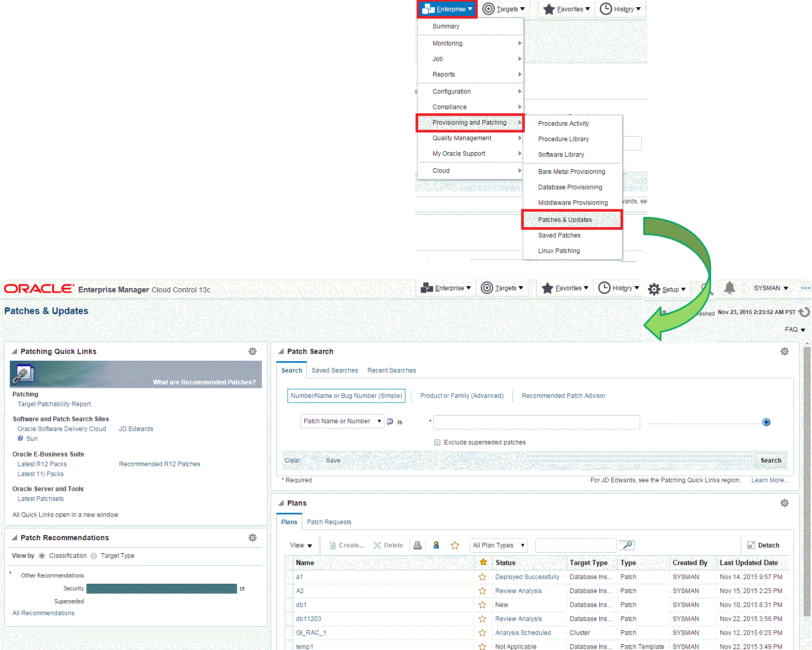Click the Detach table icon
This screenshot has height=650, width=812.
point(751,545)
